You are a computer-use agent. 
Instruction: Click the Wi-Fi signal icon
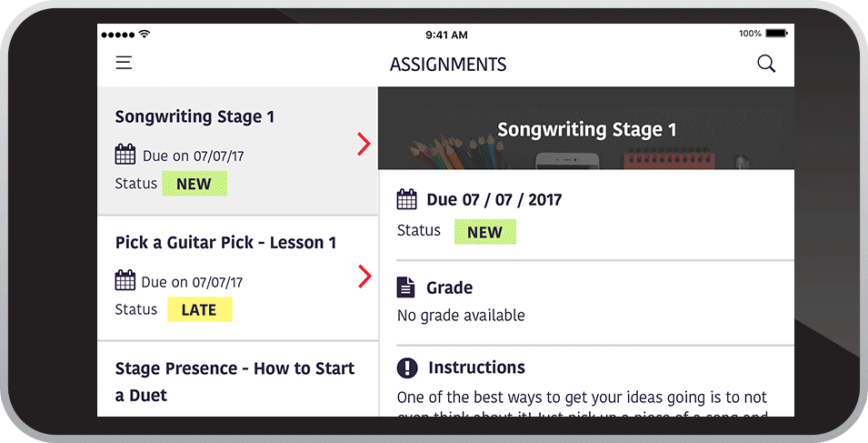(145, 35)
